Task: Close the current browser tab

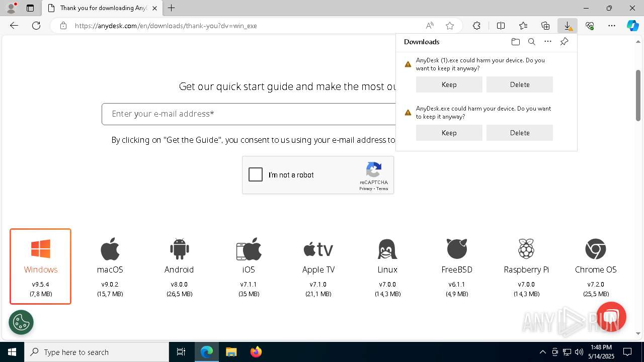Action: click(x=154, y=8)
